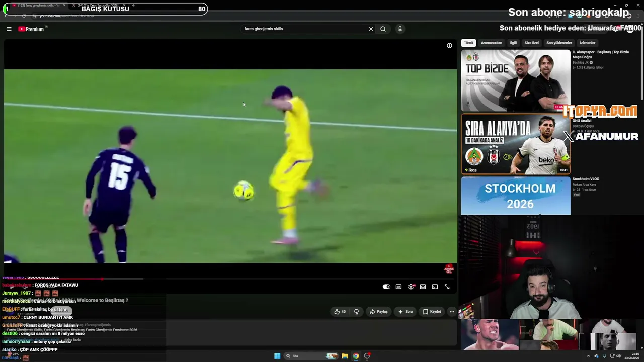644x362 pixels.
Task: Select the İlgili filter chip
Action: 513,43
